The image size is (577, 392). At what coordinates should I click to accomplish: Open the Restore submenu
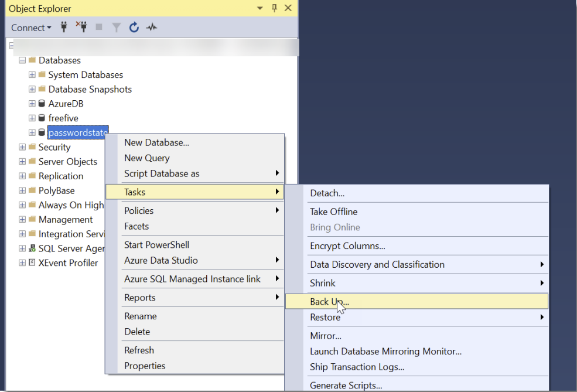417,317
